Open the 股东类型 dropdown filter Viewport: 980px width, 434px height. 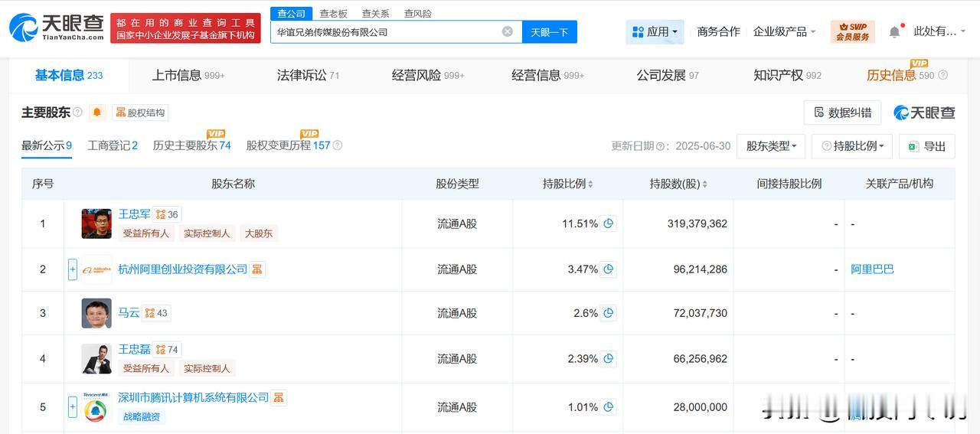771,145
